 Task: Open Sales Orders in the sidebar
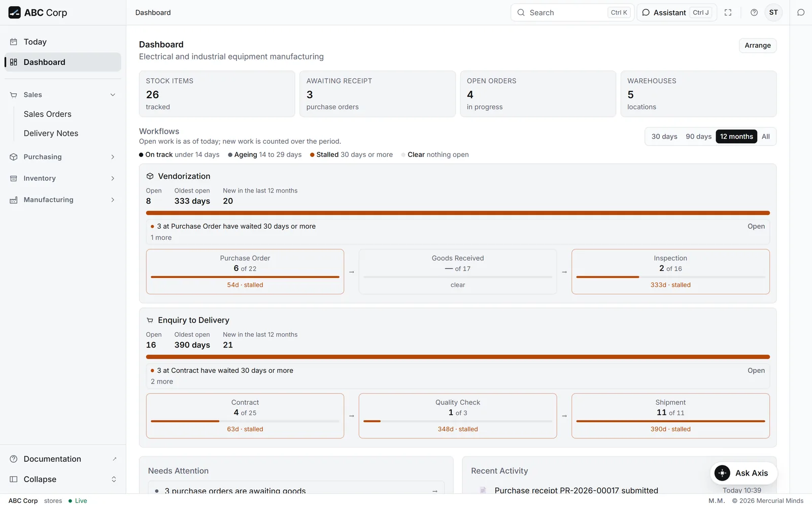tap(48, 114)
